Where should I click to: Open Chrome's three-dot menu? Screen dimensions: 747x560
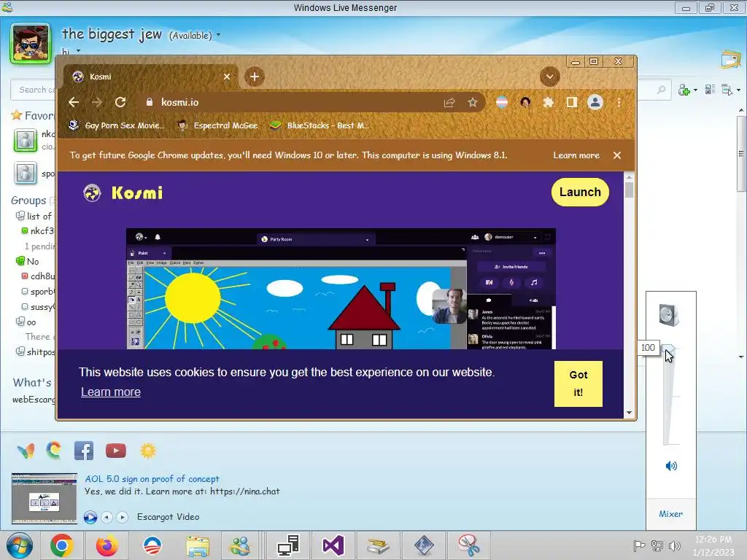pos(619,102)
